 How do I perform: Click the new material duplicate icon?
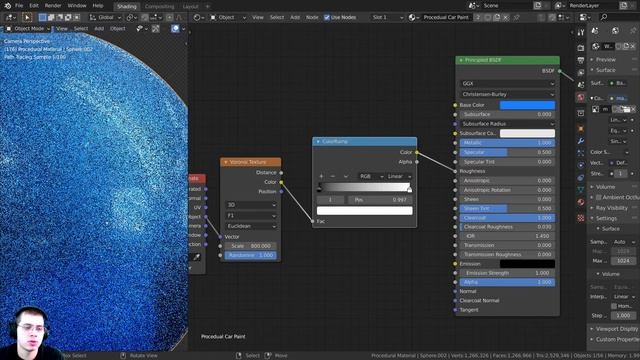497,18
